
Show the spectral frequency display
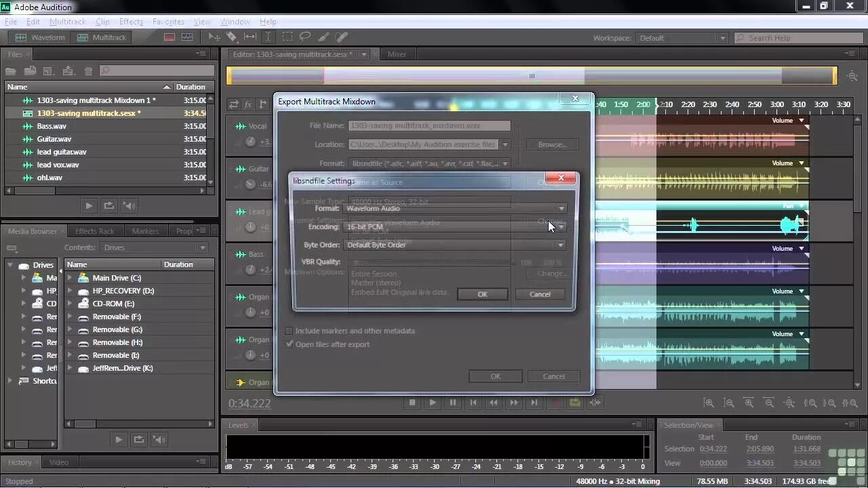pyautogui.click(x=170, y=37)
